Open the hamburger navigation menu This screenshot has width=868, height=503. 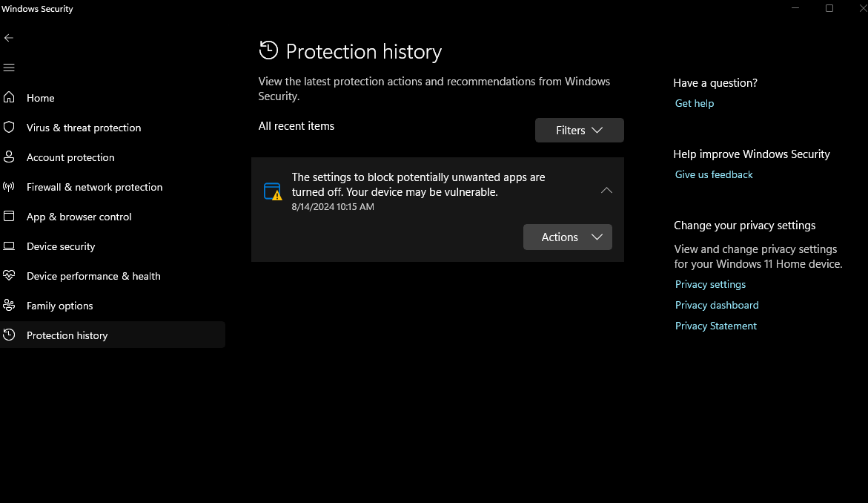point(9,68)
